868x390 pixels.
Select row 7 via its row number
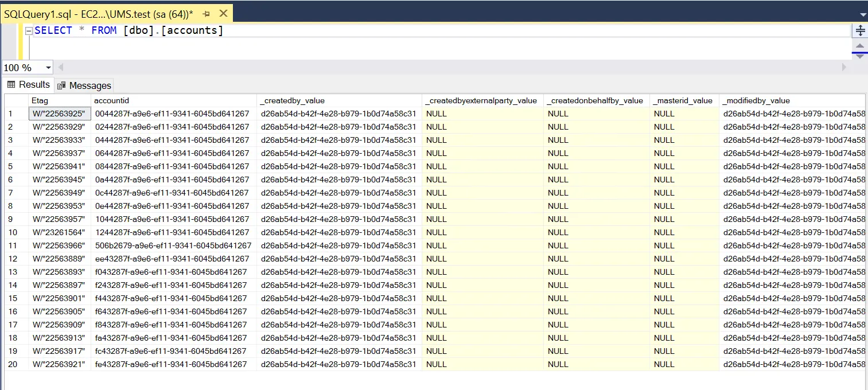coord(15,193)
